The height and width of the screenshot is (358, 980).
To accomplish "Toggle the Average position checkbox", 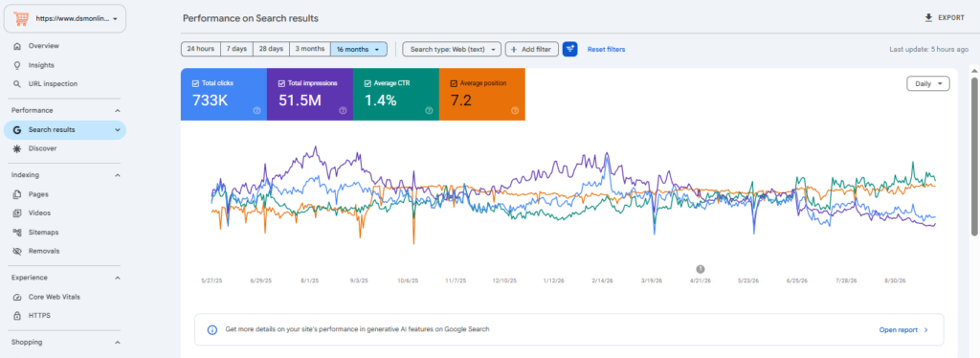I will pos(454,83).
